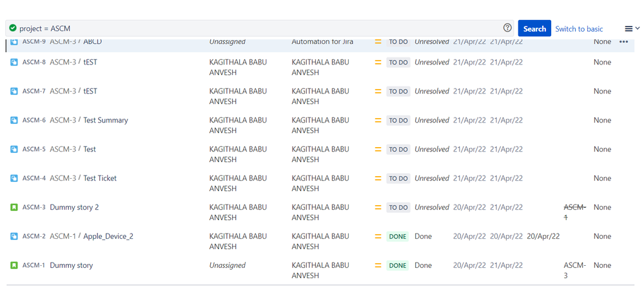Open the view options list-layout dropdown
This screenshot has height=291, width=644.
coord(632,28)
